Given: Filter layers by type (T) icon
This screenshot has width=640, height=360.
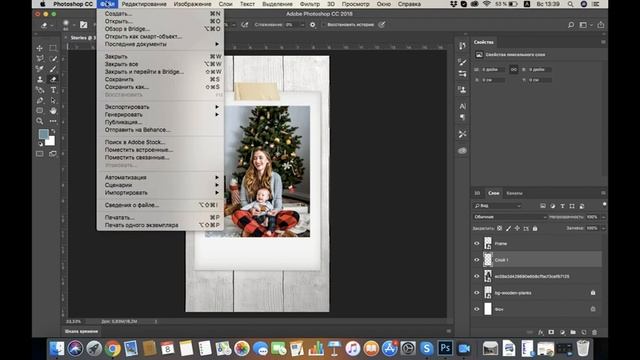Looking at the screenshot, I should click(x=562, y=206).
